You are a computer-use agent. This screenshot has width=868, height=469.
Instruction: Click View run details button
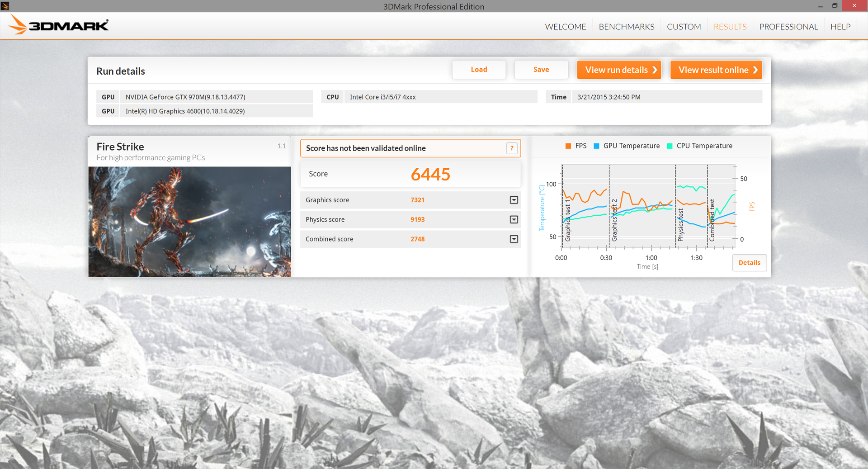pos(619,70)
